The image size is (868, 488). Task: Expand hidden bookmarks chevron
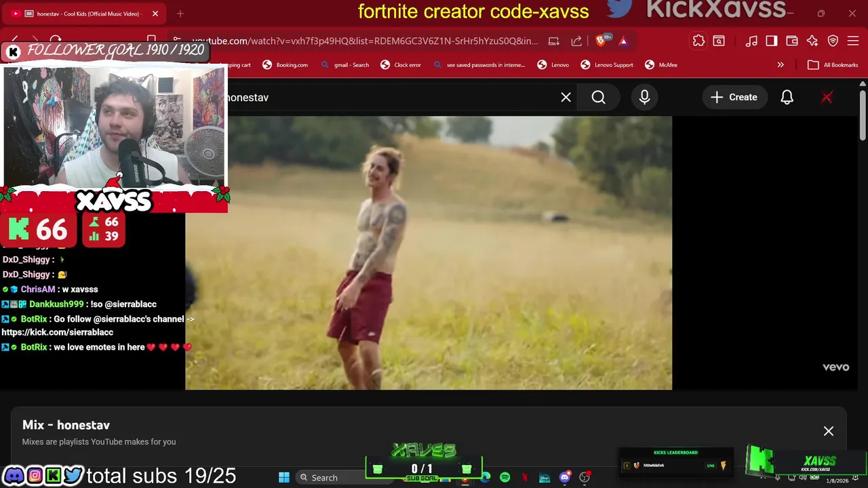pos(781,65)
